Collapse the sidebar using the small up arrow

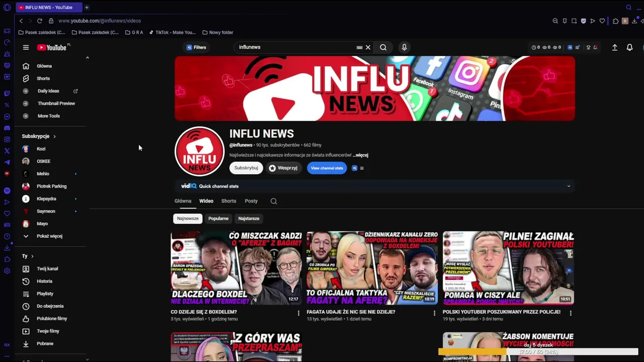pyautogui.click(x=87, y=57)
